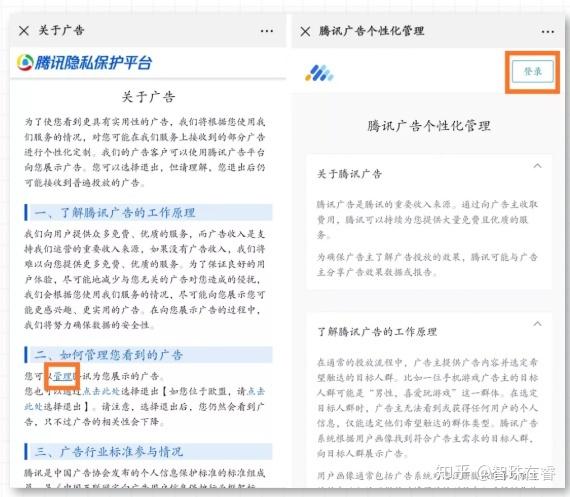Open the 管理 link in section two
The height and width of the screenshot is (497, 570).
pyautogui.click(x=63, y=376)
